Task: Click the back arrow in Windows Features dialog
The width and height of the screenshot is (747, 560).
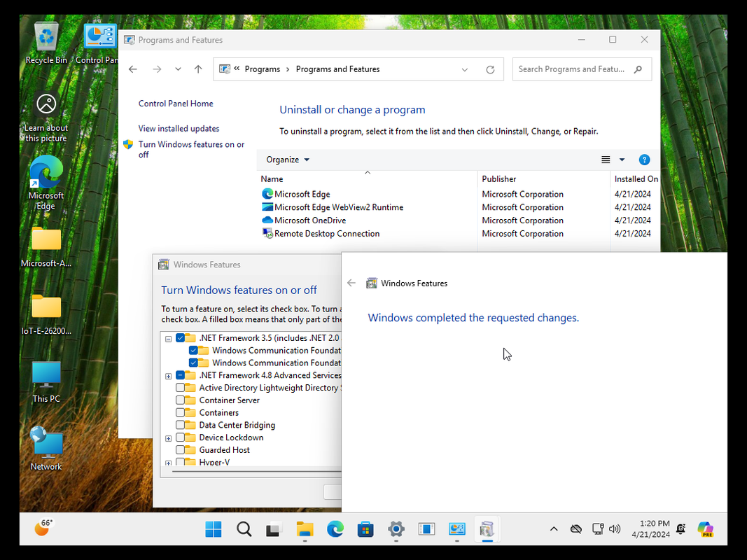Action: pos(351,283)
